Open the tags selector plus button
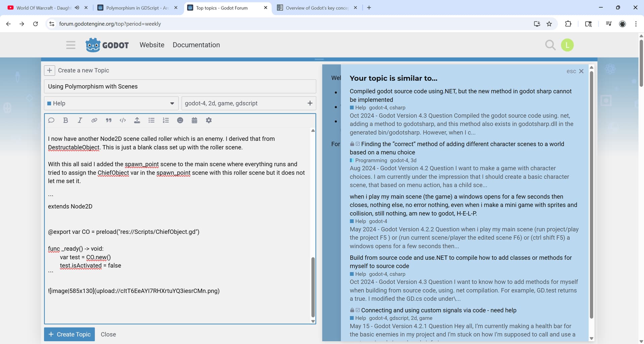 (x=310, y=103)
